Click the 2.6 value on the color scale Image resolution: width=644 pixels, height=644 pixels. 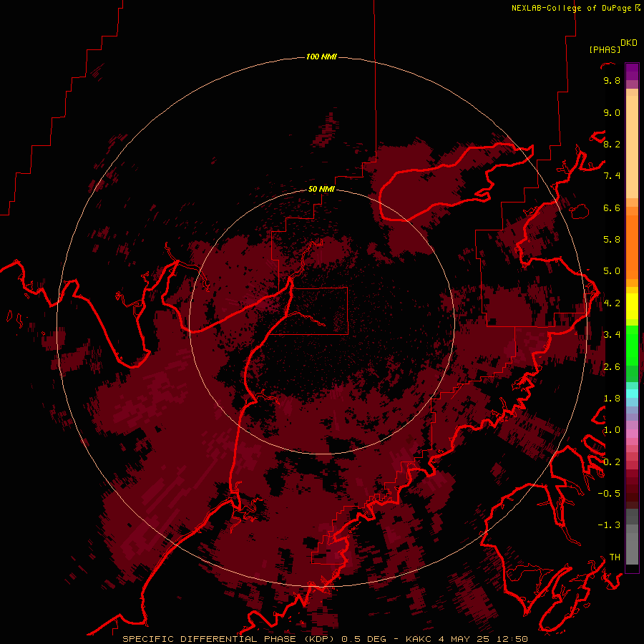click(x=612, y=367)
